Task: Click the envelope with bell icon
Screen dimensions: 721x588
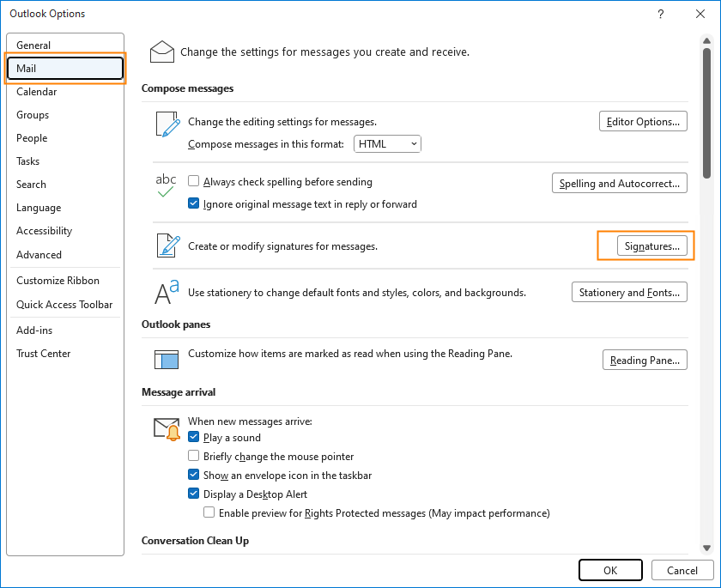Action: click(167, 429)
